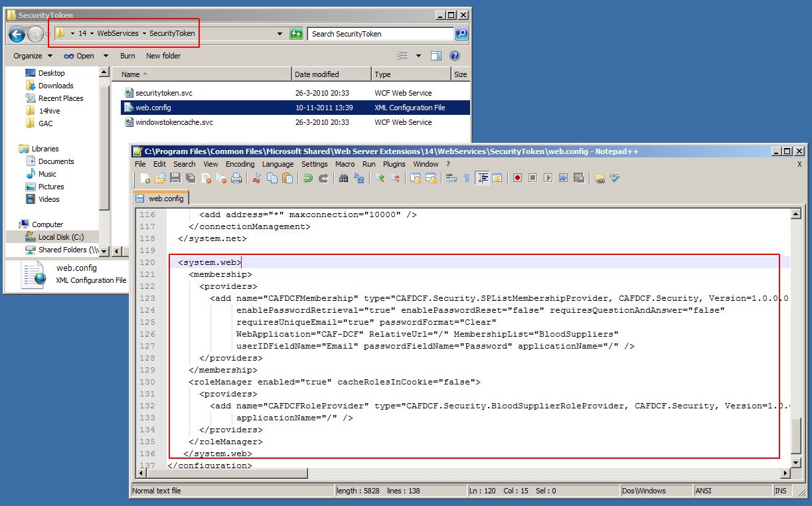Select windowstokencache.svc in the file list

pyautogui.click(x=174, y=122)
